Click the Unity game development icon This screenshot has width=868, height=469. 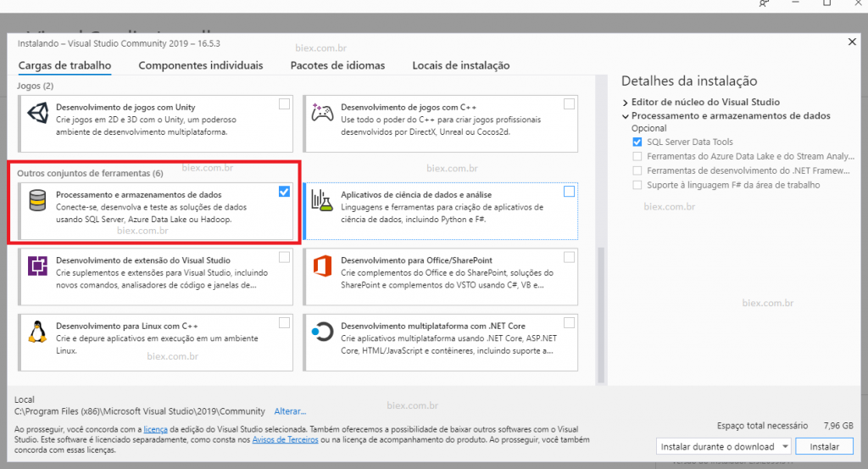point(37,113)
